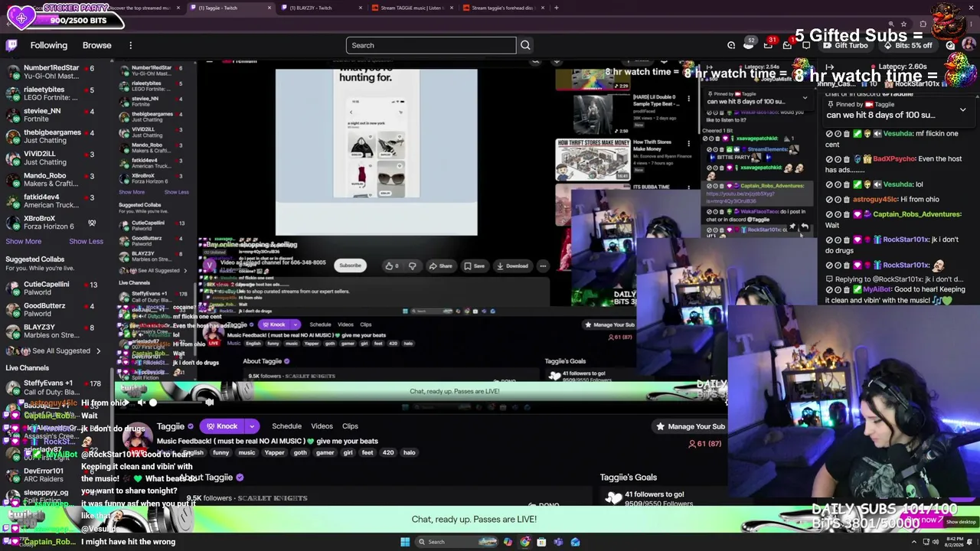This screenshot has height=551, width=980.
Task: Save the YouTube video
Action: (473, 266)
